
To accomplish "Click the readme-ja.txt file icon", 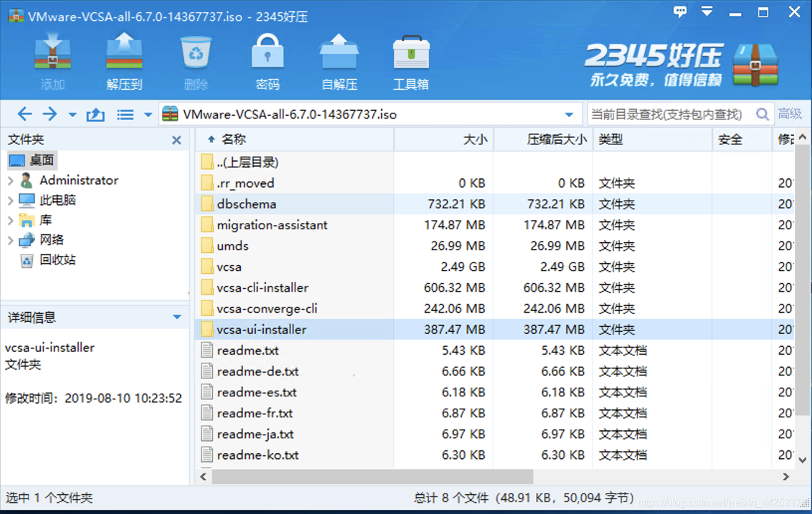I will click(x=207, y=434).
